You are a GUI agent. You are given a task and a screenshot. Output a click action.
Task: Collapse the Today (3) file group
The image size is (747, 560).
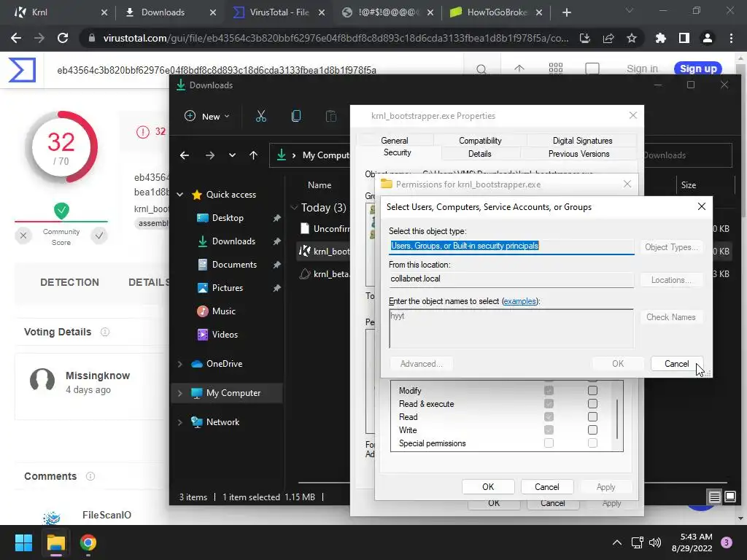[x=294, y=208]
